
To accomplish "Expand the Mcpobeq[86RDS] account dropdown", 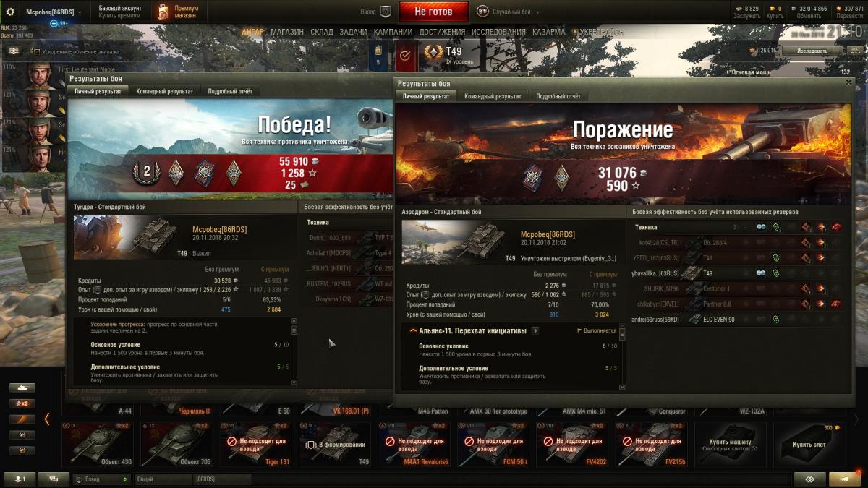I will tap(54, 12).
